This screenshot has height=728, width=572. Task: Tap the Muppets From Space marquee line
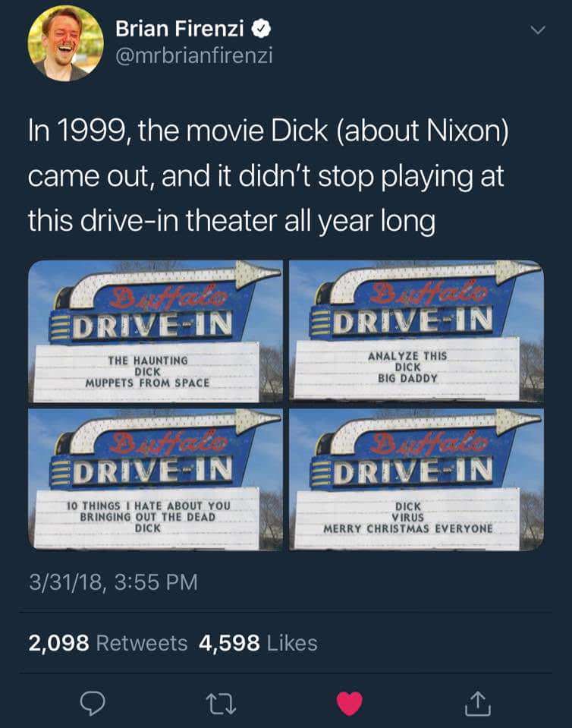point(147,383)
